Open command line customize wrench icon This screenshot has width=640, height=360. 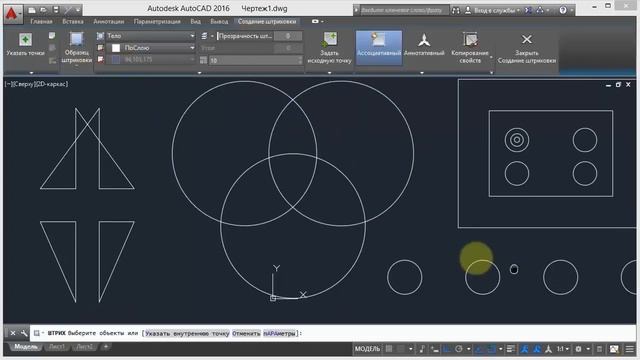(24, 333)
